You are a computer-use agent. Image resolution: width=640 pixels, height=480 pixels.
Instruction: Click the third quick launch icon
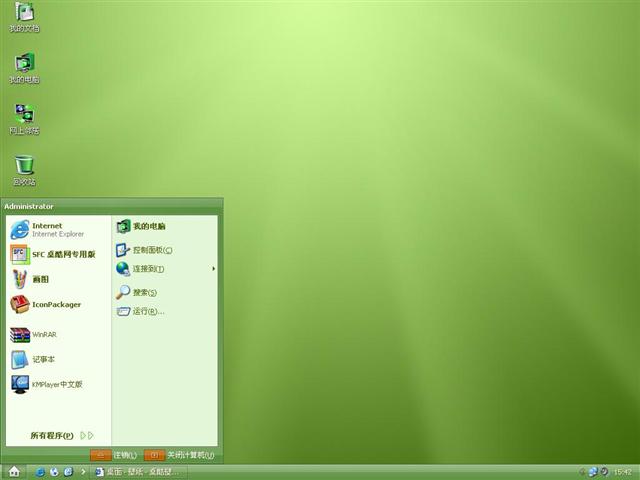(68, 472)
